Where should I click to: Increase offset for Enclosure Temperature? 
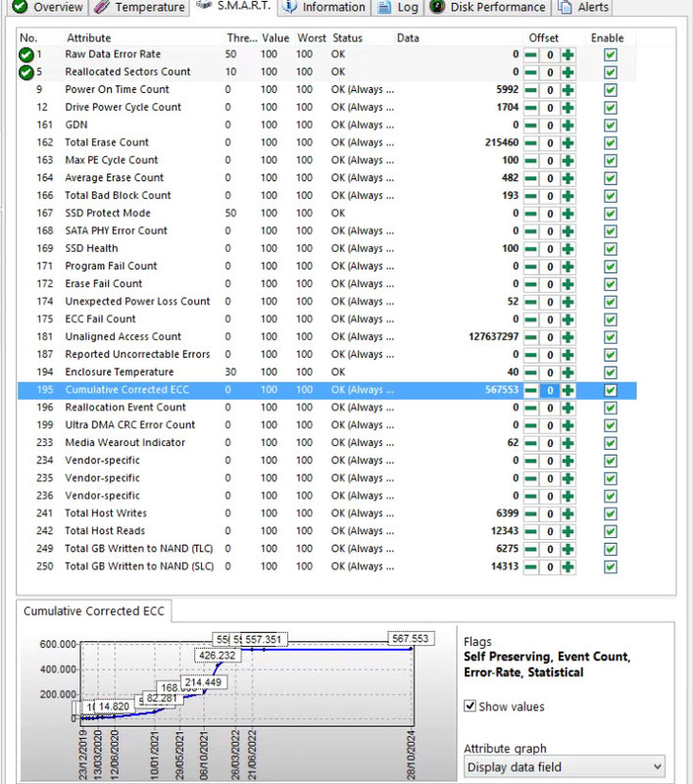[x=568, y=372]
